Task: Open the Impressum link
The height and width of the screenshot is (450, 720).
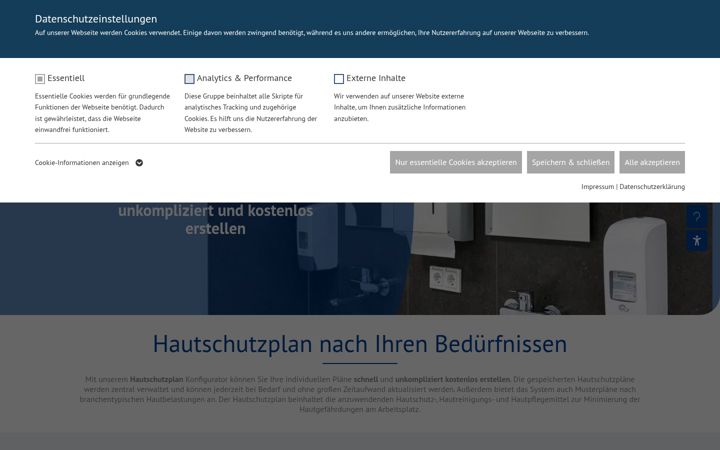Action: pos(597,186)
